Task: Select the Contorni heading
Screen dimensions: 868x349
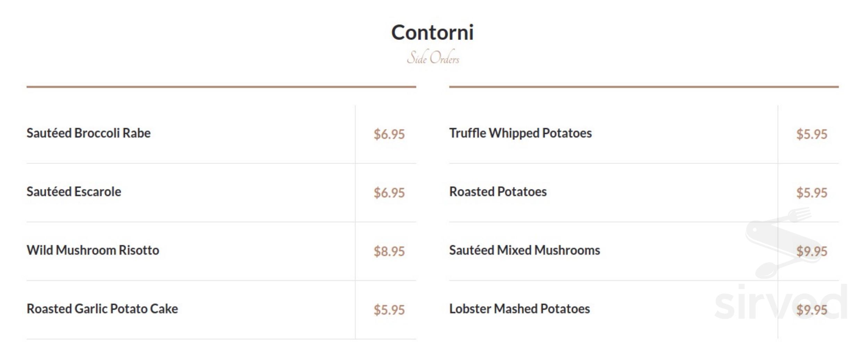Action: tap(433, 32)
